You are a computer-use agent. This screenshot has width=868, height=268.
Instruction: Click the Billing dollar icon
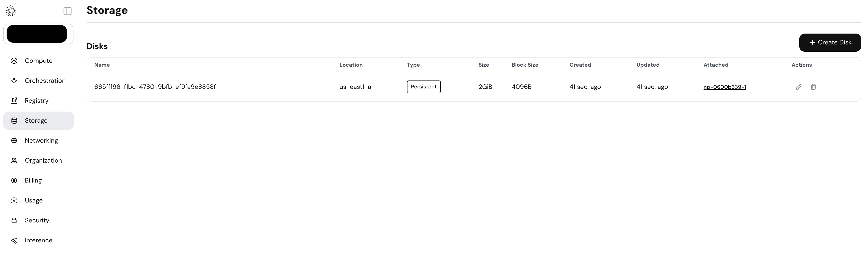(14, 180)
